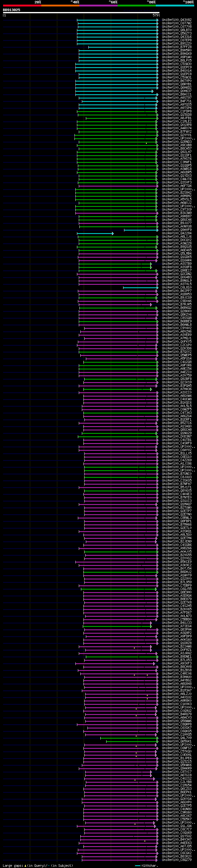The image size is (197, 868).
Task: Select hit label UniRef100_B4G014
Action: [177, 71]
